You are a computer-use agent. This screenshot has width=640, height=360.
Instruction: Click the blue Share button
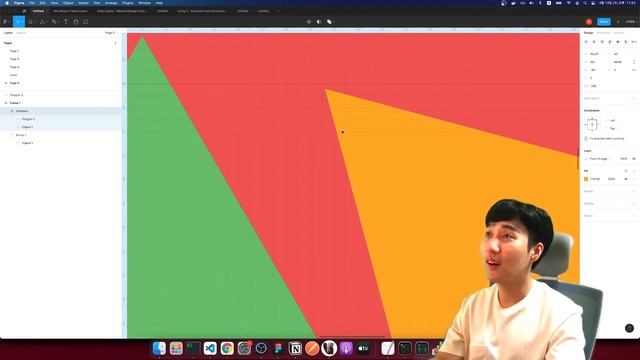(604, 22)
